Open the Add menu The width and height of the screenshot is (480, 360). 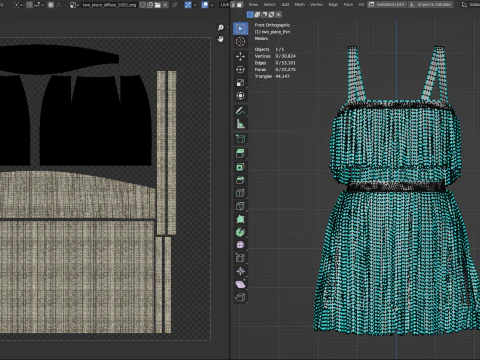[285, 5]
